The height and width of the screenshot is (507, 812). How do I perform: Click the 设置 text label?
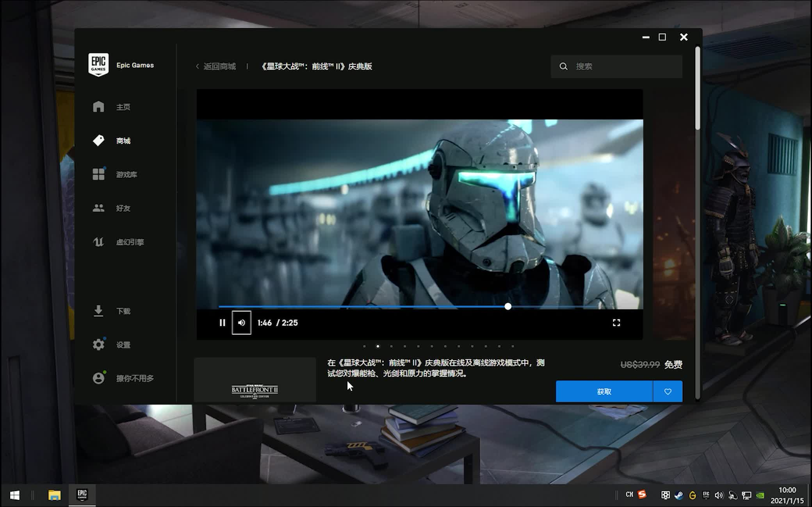pyautogui.click(x=123, y=345)
